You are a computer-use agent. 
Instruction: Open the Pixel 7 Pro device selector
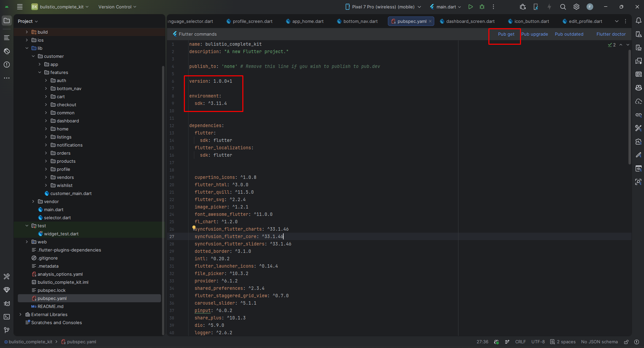383,7
